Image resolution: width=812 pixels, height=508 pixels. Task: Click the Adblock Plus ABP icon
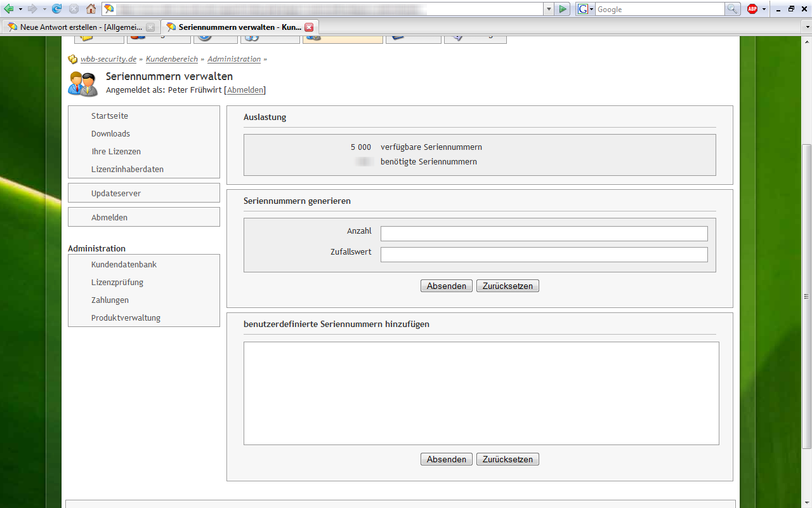(752, 9)
